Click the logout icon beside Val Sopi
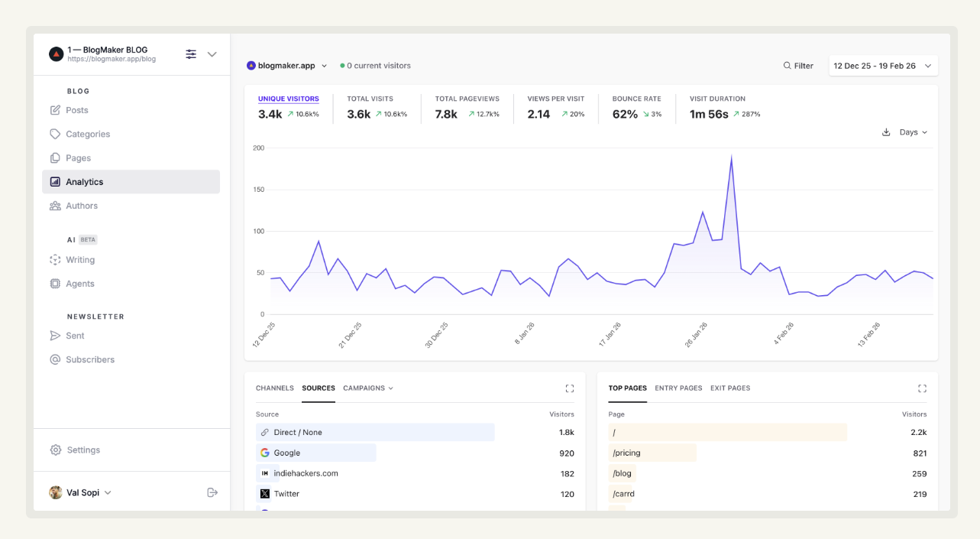980x539 pixels. (212, 492)
